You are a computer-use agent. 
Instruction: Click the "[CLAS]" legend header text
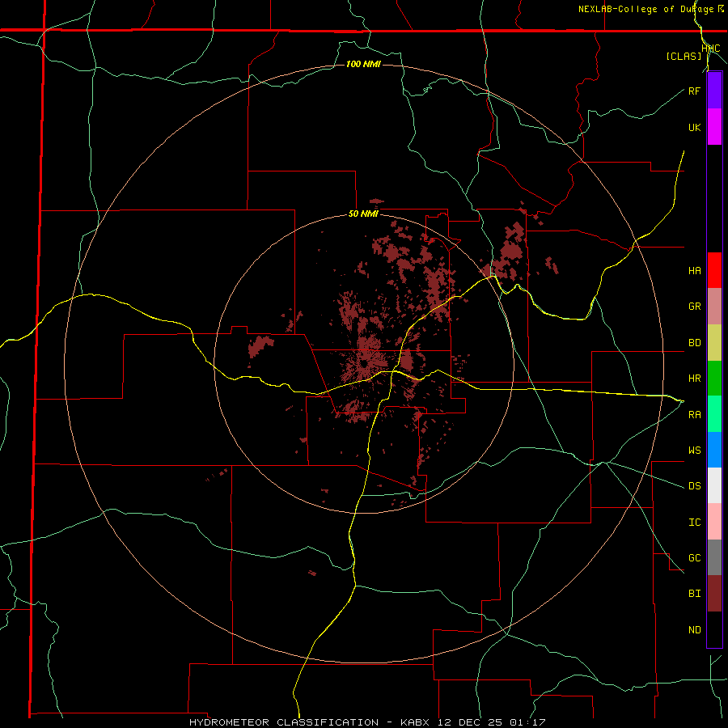pos(684,56)
